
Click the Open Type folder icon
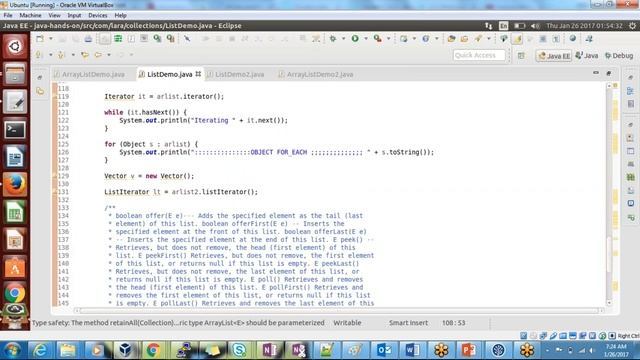click(451, 38)
